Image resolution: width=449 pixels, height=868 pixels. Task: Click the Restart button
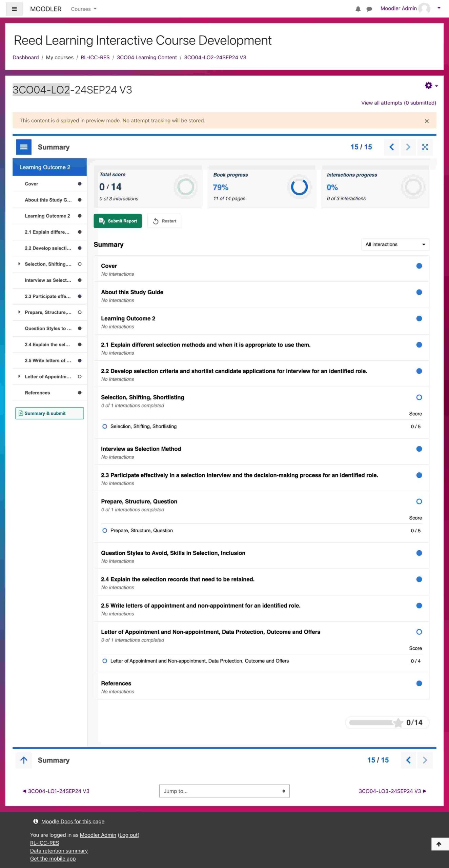pos(164,221)
